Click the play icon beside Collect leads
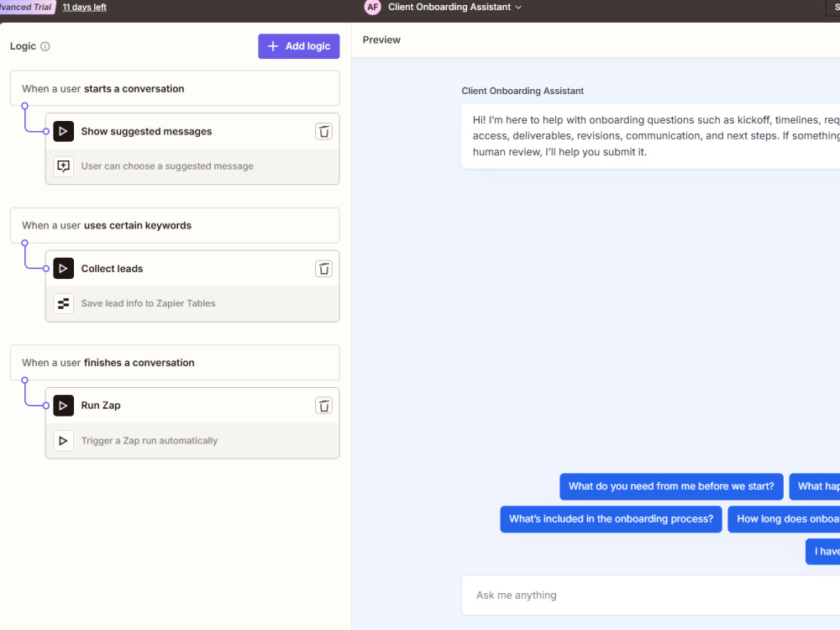Image resolution: width=840 pixels, height=630 pixels. coord(63,269)
